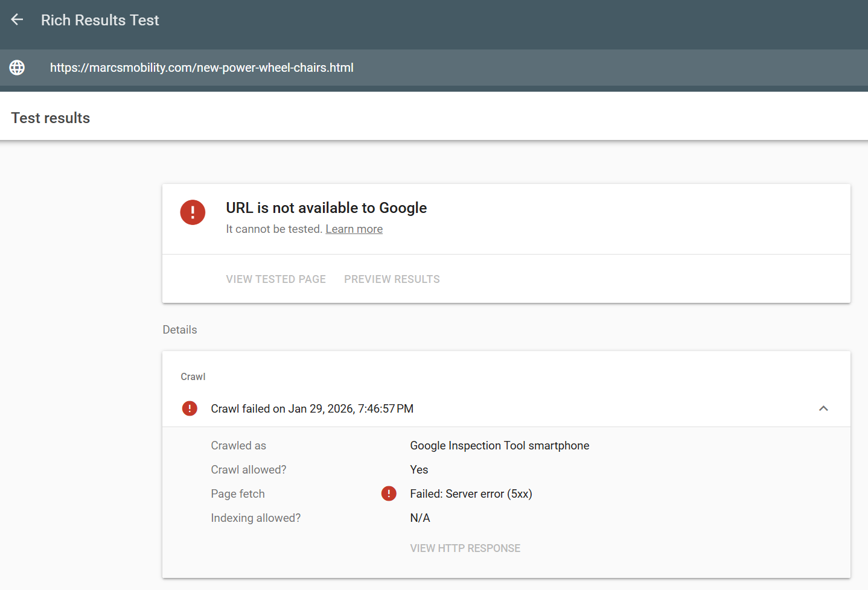The width and height of the screenshot is (868, 590).
Task: Click the 'Page fetch' label
Action: [x=238, y=494]
